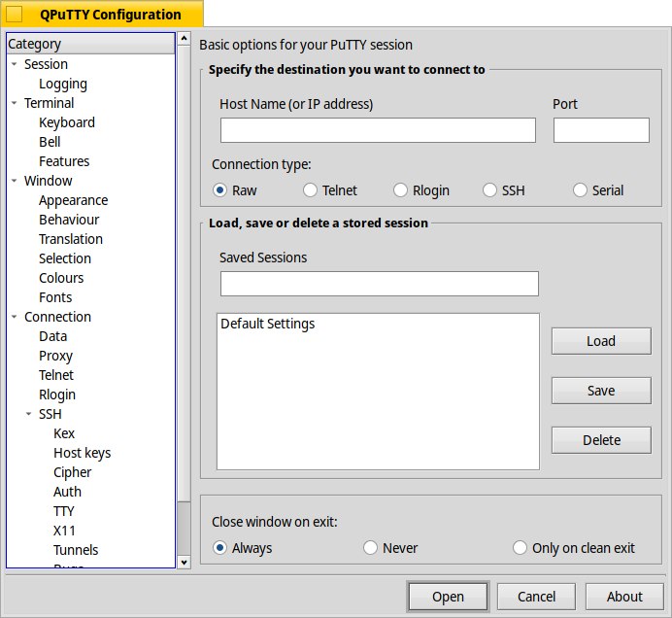Click the Category column header
Viewport: 672px width, 618px height.
point(91,44)
